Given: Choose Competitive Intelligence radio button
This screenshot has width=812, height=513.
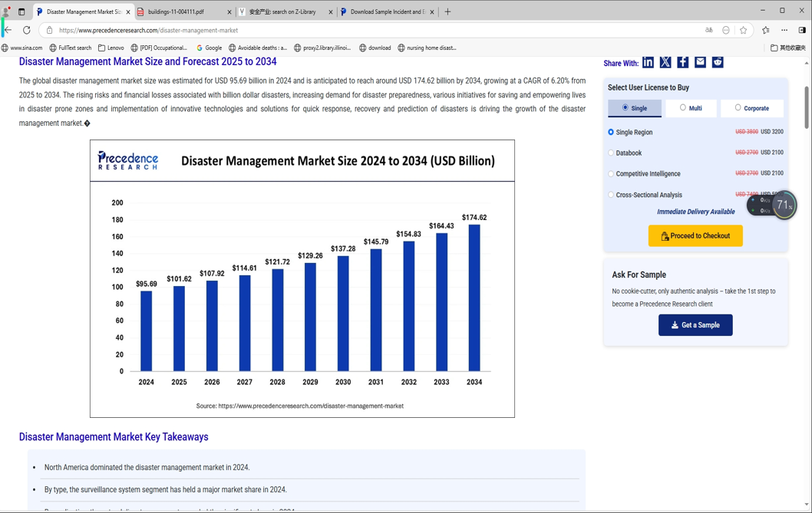Looking at the screenshot, I should [611, 173].
